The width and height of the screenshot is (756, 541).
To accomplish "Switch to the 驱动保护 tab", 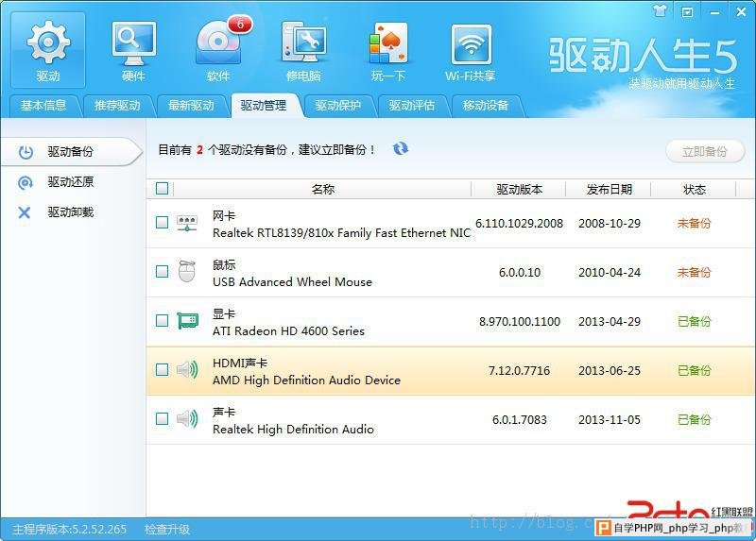I will coord(338,106).
